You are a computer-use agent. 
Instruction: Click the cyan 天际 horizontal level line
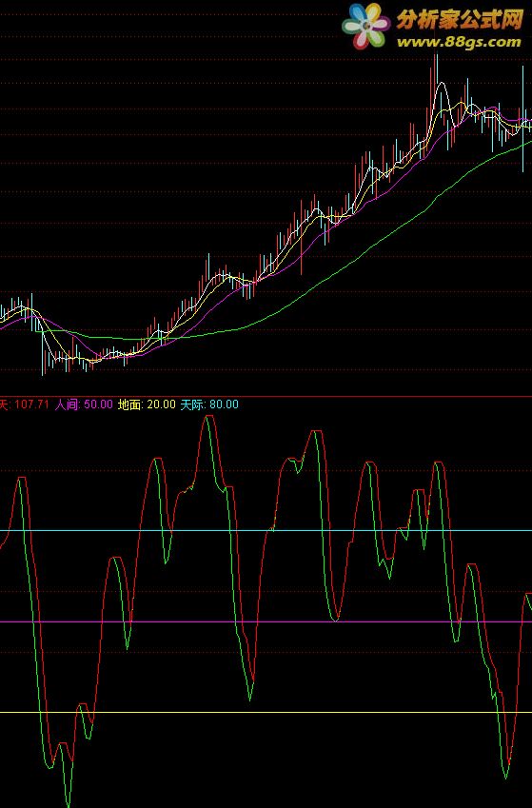pyautogui.click(x=266, y=530)
